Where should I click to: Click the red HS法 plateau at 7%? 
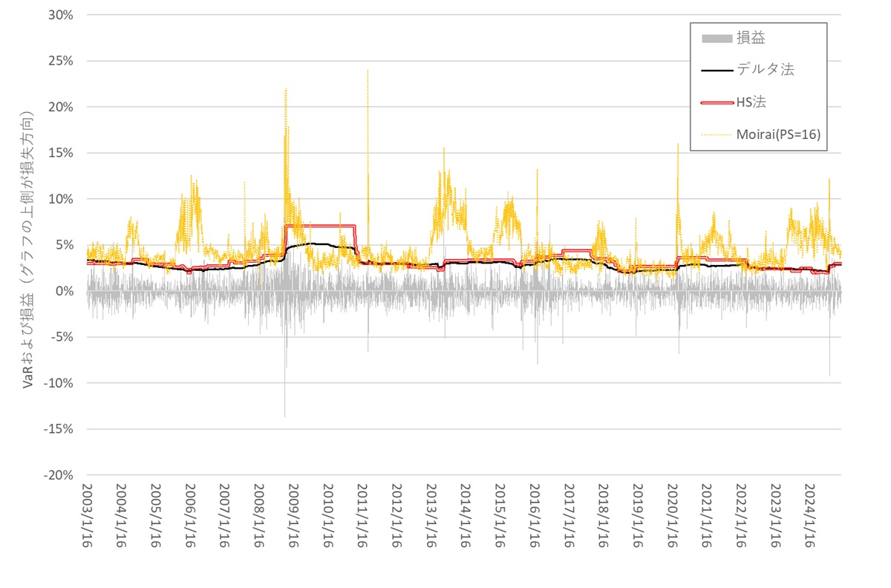pos(319,225)
